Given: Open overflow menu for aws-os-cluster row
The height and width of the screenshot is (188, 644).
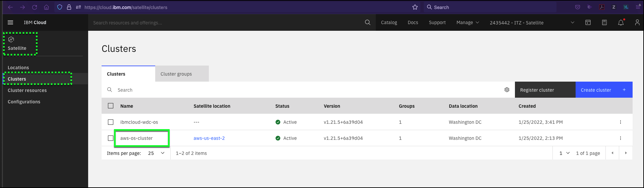Looking at the screenshot, I should click(x=621, y=138).
